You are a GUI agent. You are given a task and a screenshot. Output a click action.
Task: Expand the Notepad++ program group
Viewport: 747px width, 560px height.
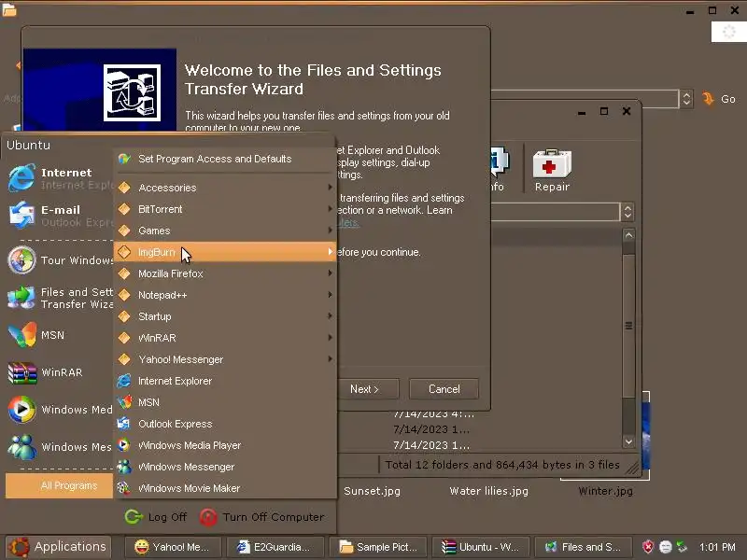click(x=224, y=295)
